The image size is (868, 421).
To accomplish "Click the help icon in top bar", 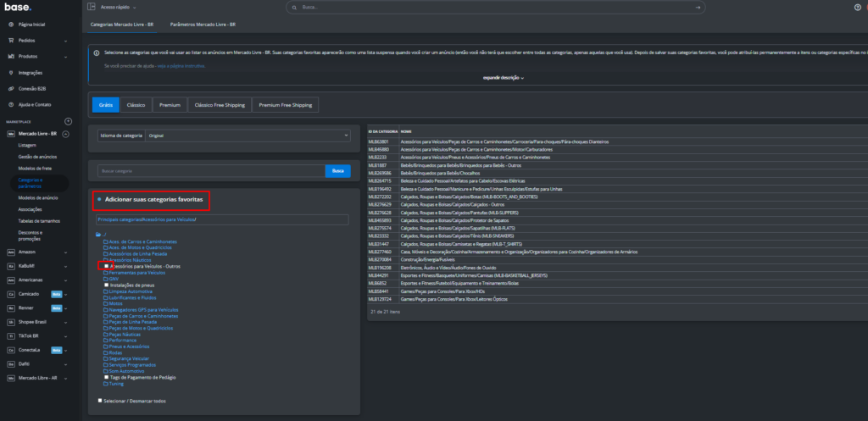I will pyautogui.click(x=857, y=8).
